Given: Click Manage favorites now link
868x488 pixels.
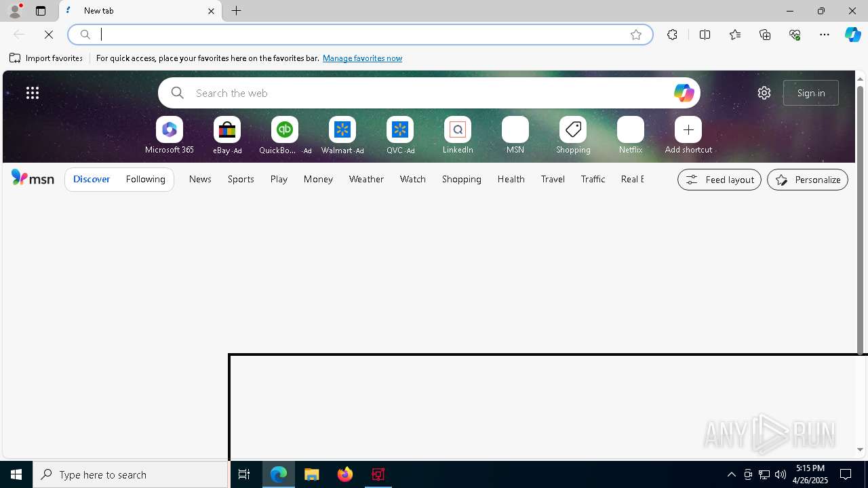Looking at the screenshot, I should coord(362,58).
